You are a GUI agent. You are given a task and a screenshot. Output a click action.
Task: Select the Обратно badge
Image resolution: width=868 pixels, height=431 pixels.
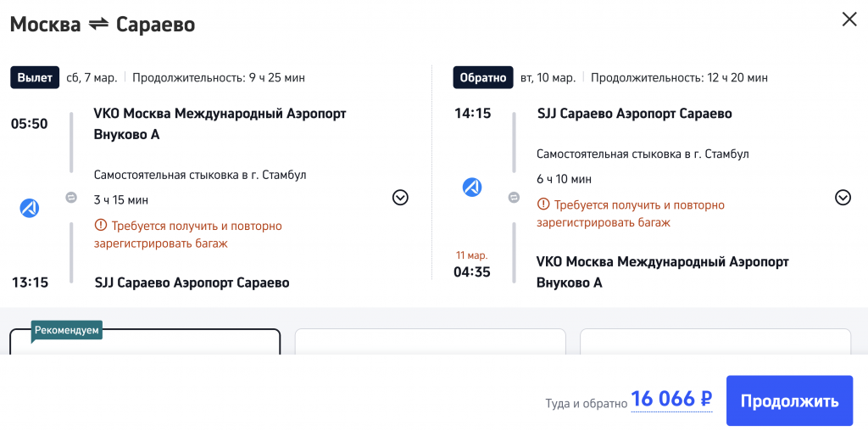(x=482, y=77)
